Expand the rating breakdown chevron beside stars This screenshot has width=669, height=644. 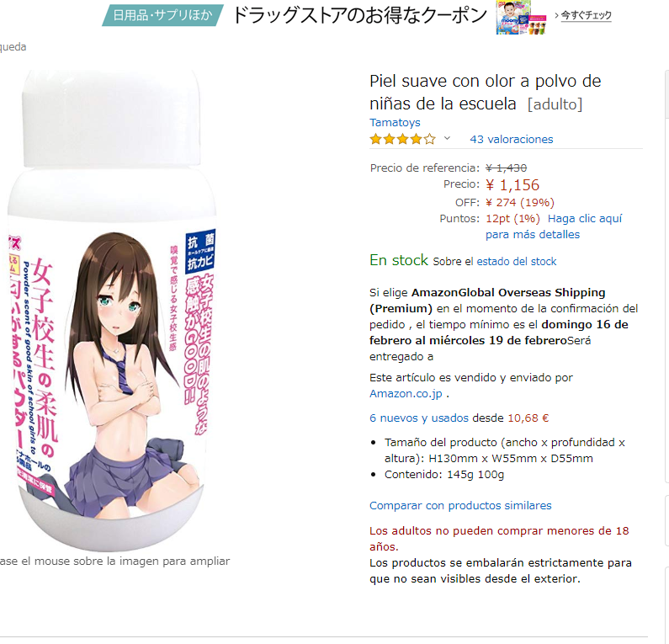click(x=447, y=138)
